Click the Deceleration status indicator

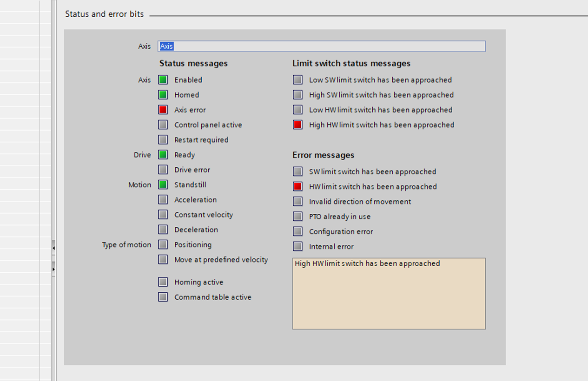tap(163, 230)
